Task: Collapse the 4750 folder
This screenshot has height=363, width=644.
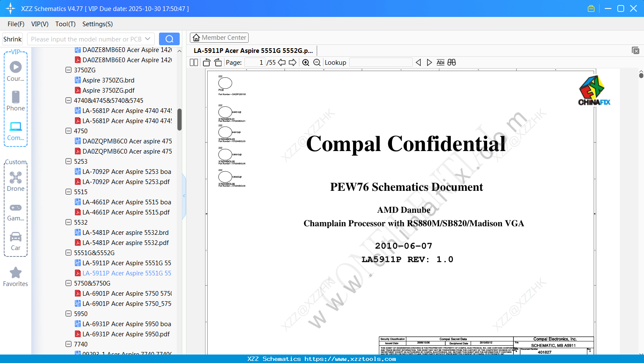Action: (x=69, y=131)
